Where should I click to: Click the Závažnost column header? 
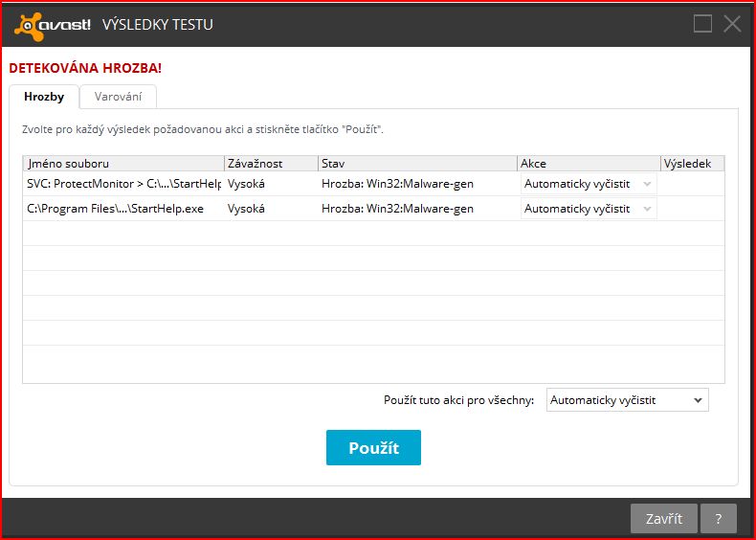[271, 164]
